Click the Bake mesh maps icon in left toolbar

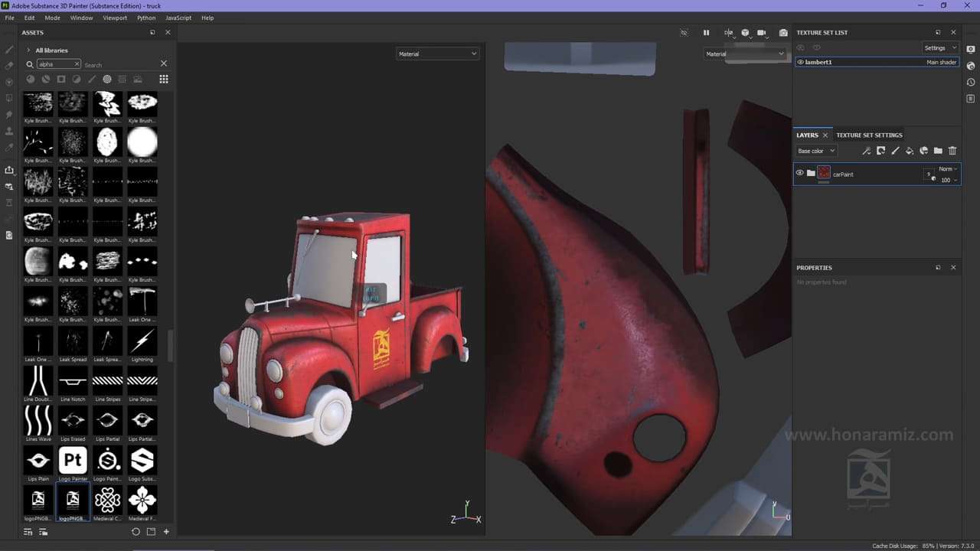pos(9,186)
